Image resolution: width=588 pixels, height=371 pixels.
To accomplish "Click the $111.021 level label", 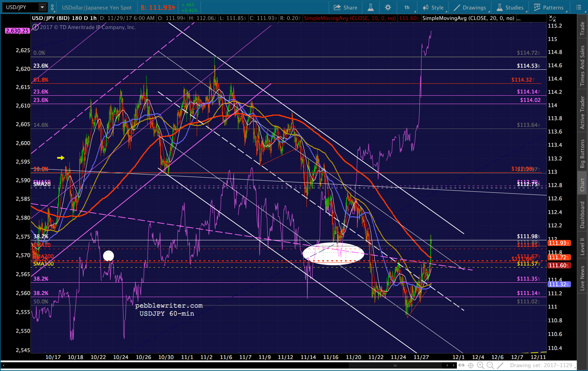I will click(x=528, y=302).
